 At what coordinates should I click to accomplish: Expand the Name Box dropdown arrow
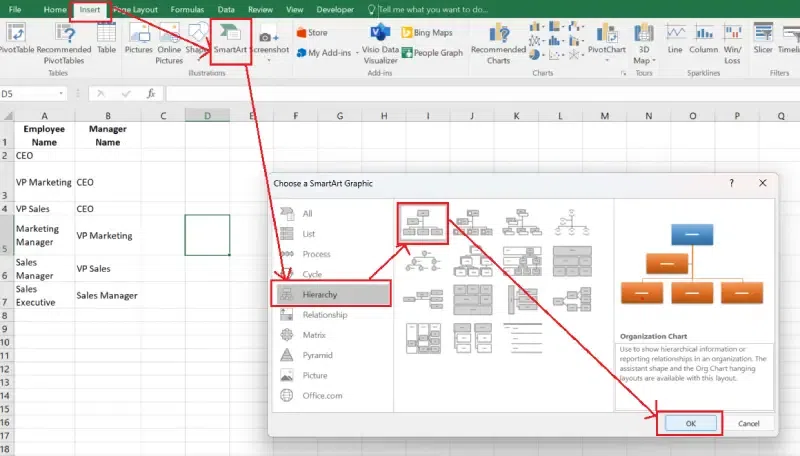61,93
